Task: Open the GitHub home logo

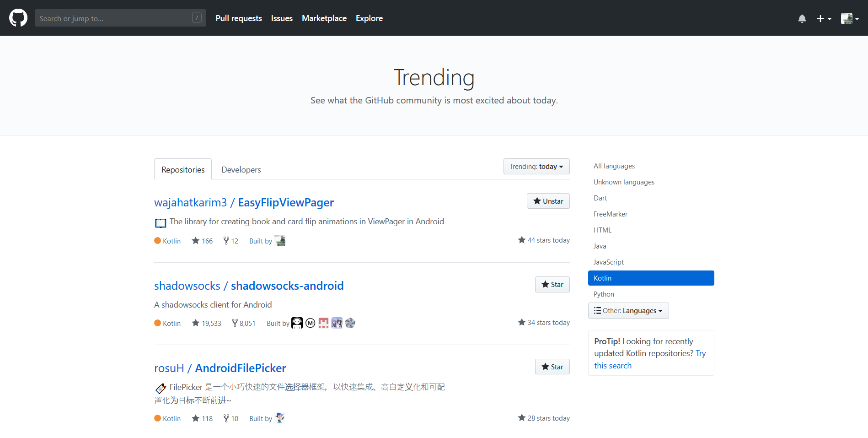Action: 18,18
